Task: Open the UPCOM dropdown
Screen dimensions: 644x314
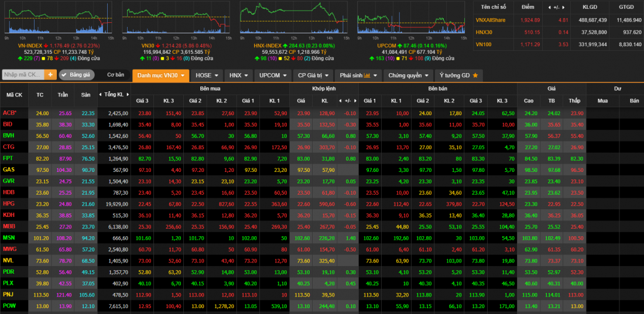Action: [x=273, y=75]
